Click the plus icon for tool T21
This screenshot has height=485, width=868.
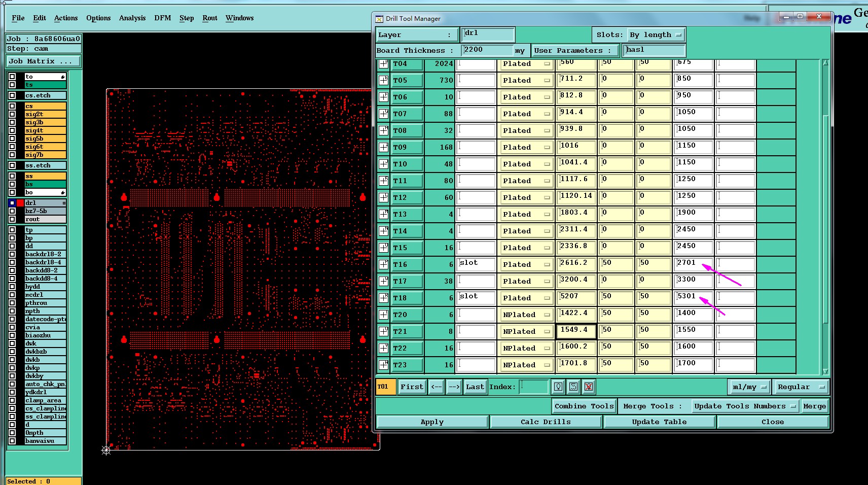[384, 331]
